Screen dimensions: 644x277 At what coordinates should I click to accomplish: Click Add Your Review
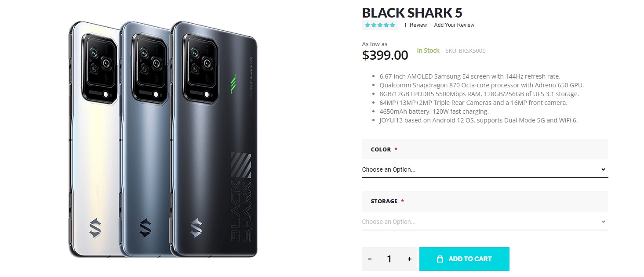[454, 25]
